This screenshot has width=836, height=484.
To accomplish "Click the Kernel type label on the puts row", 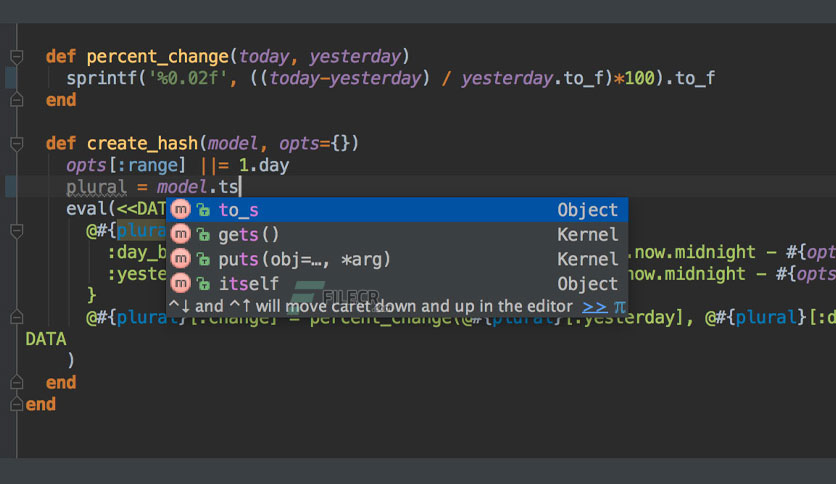I will click(x=588, y=260).
